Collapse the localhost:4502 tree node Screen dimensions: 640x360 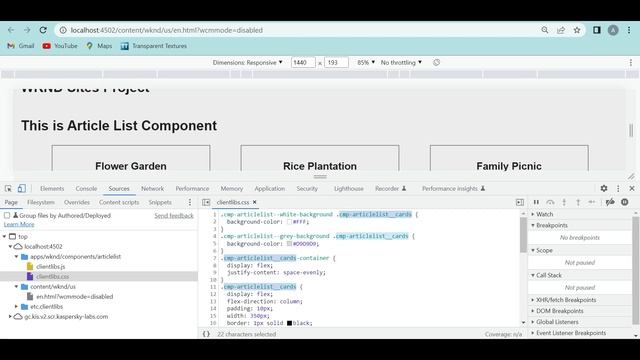click(10, 247)
